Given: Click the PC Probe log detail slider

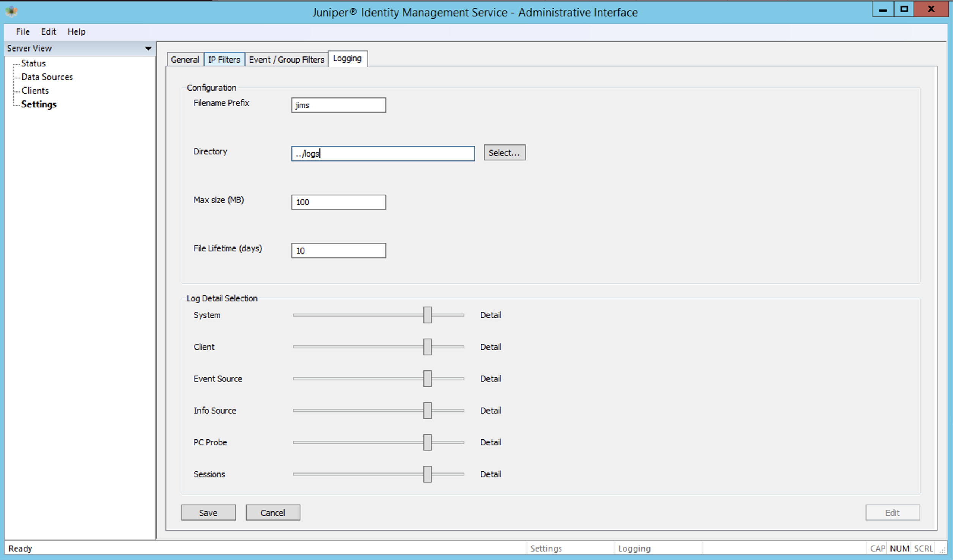Looking at the screenshot, I should (378, 442).
